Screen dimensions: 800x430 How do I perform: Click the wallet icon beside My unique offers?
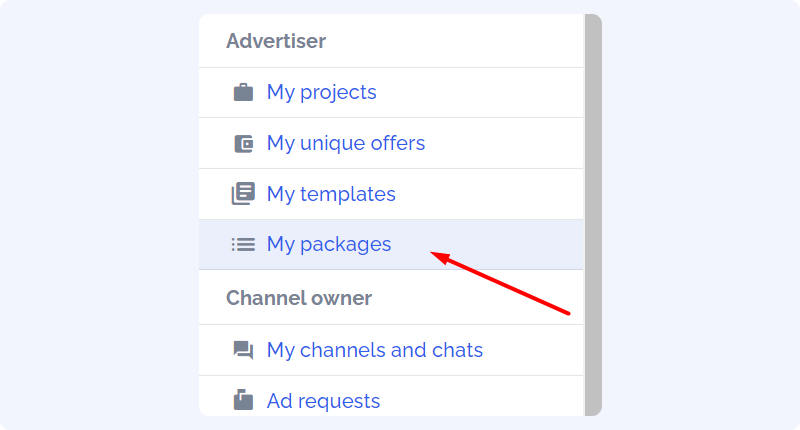click(x=243, y=143)
